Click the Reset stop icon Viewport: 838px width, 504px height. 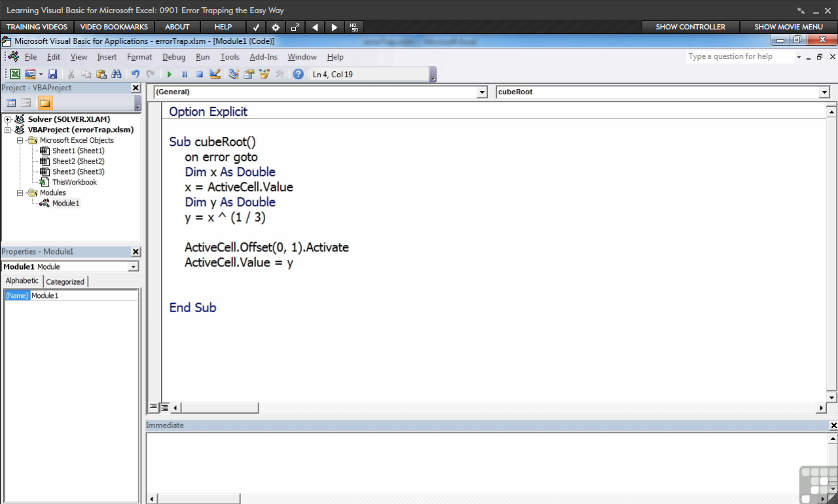tap(200, 74)
